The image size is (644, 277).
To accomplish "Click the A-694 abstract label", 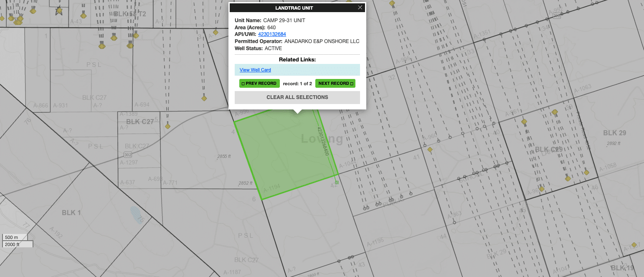I will coord(142,104).
